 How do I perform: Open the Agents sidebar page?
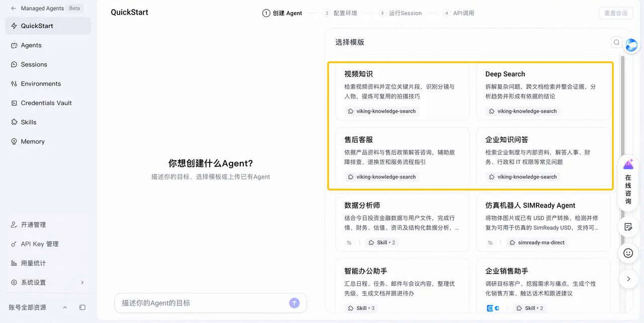click(x=48, y=45)
